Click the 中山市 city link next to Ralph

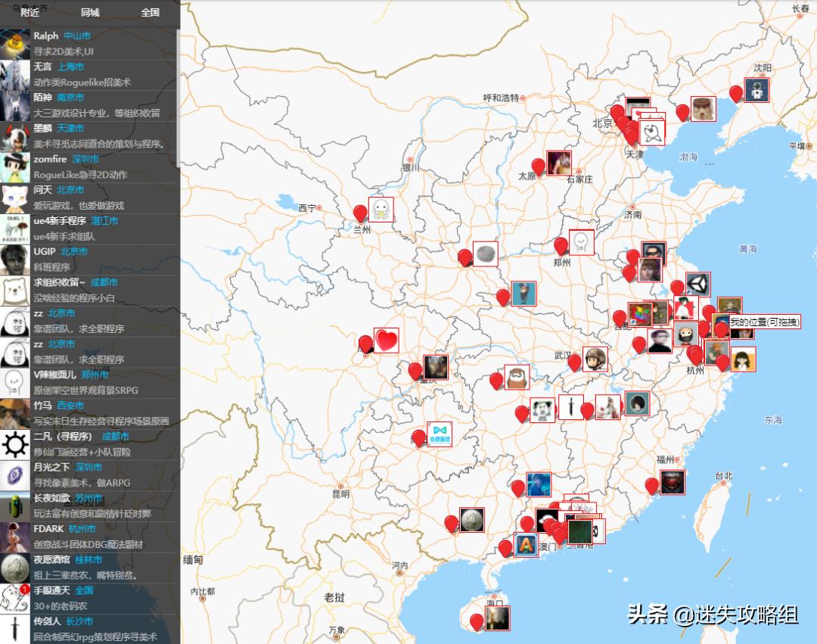click(77, 36)
